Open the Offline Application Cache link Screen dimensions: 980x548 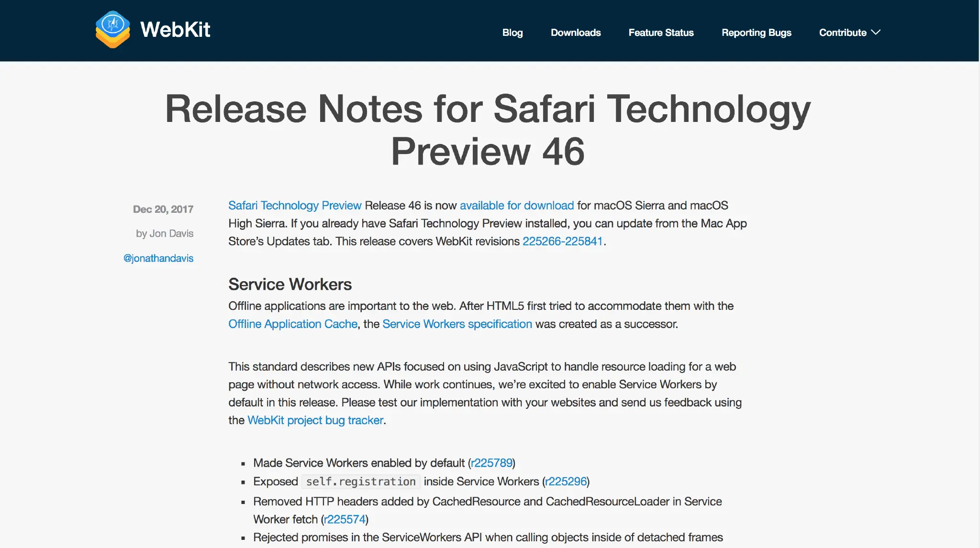293,324
